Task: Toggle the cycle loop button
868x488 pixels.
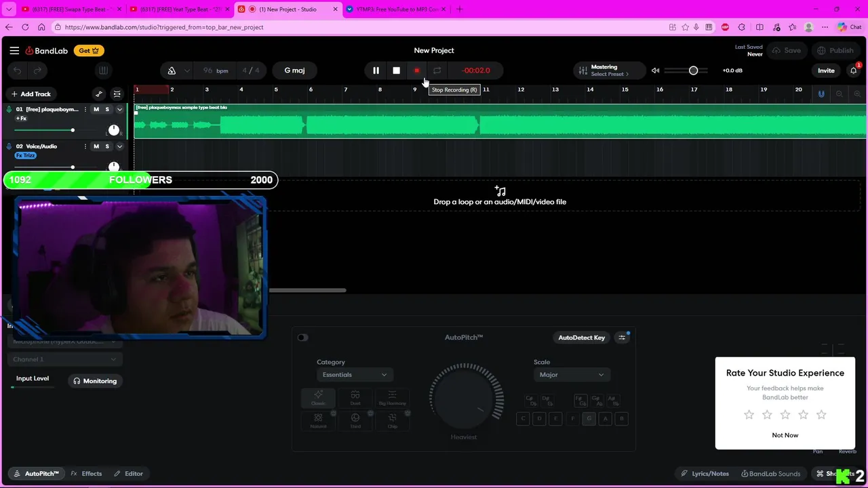Action: pyautogui.click(x=437, y=70)
